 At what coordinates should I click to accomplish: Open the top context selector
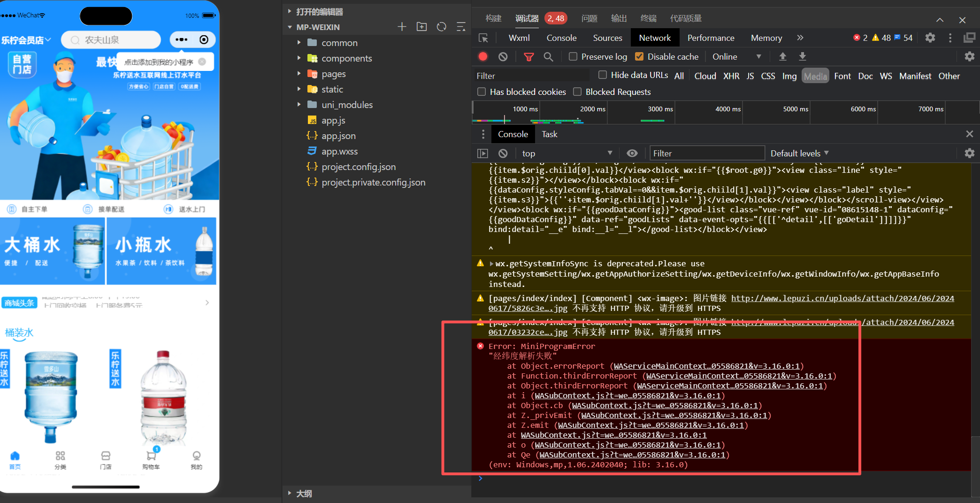(x=567, y=154)
